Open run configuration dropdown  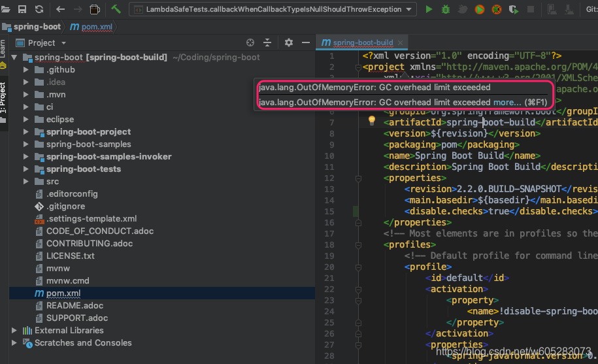(409, 9)
